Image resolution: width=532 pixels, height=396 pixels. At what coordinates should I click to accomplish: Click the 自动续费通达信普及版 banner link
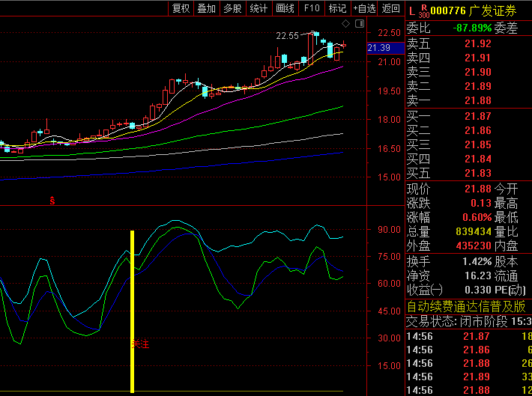click(x=468, y=307)
